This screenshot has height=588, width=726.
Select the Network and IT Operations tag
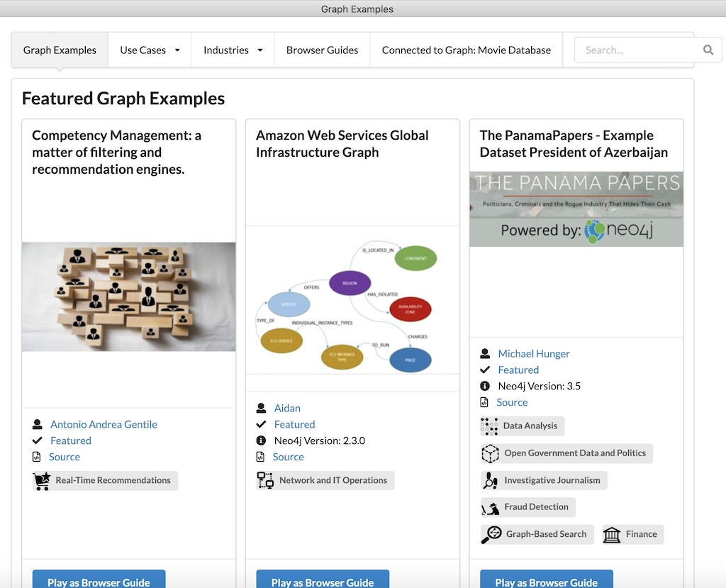click(325, 480)
